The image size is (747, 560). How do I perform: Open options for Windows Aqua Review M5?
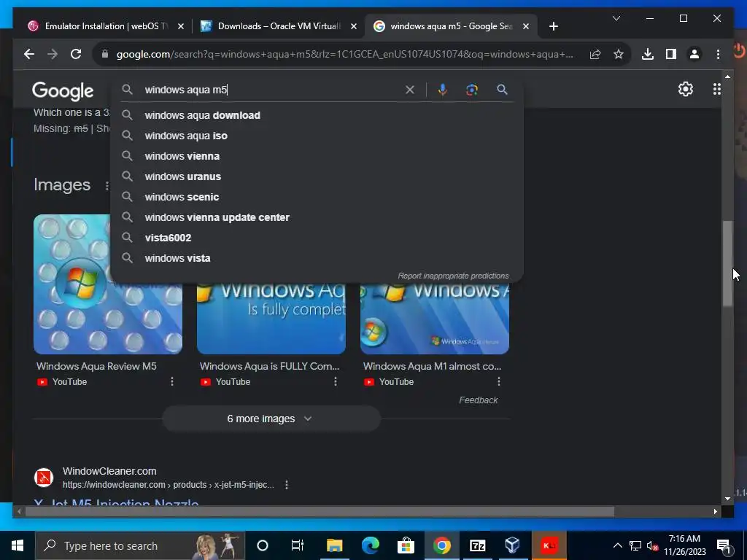point(172,381)
